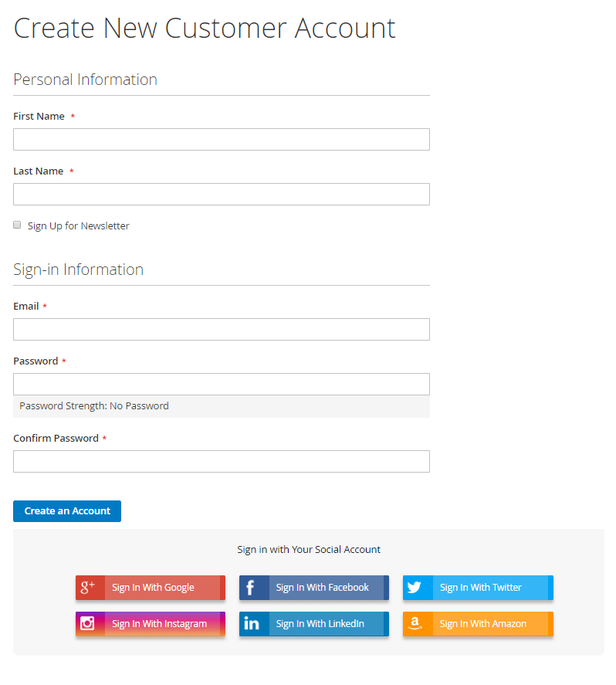This screenshot has height=685, width=616.
Task: Choose Sign In With Instagram text
Action: pos(159,624)
